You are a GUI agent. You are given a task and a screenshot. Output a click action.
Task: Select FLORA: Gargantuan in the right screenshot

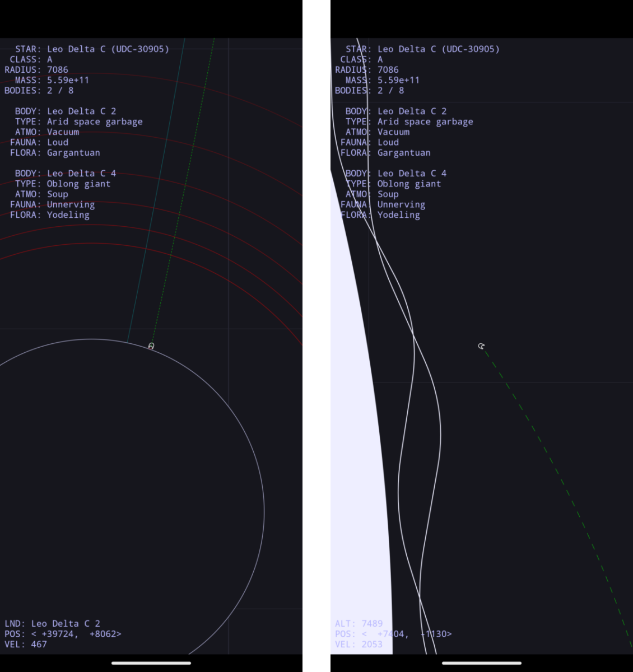pos(385,153)
